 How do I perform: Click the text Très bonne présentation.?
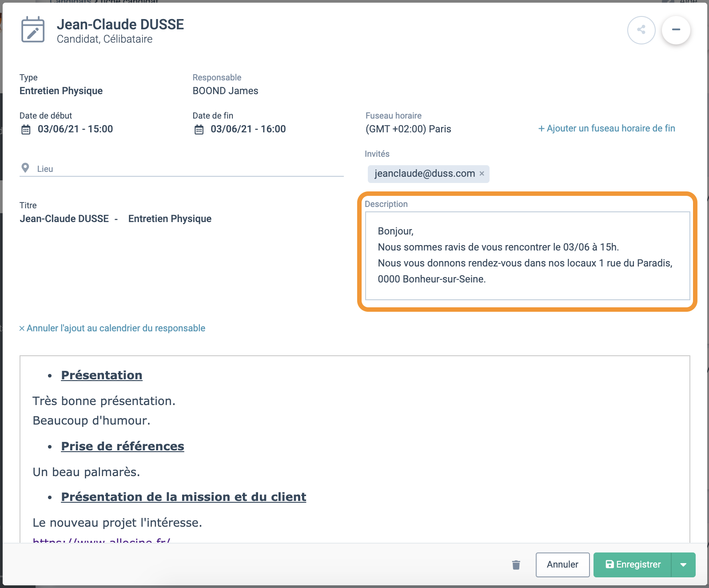[104, 401]
